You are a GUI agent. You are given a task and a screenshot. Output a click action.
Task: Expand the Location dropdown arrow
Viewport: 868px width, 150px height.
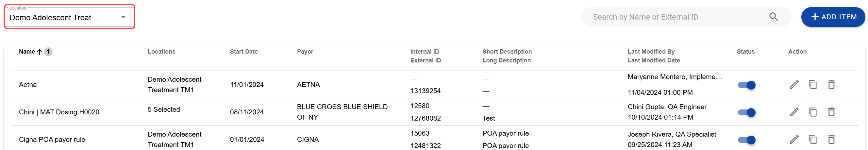point(123,17)
